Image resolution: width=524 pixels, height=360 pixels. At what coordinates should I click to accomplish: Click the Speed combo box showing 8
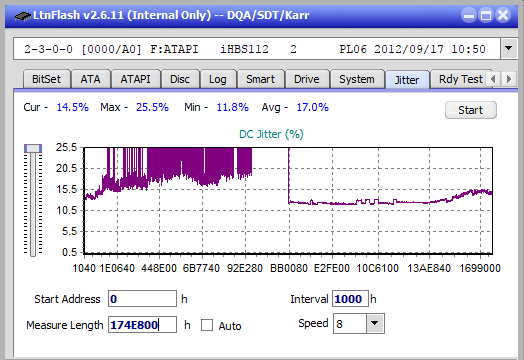(x=359, y=323)
